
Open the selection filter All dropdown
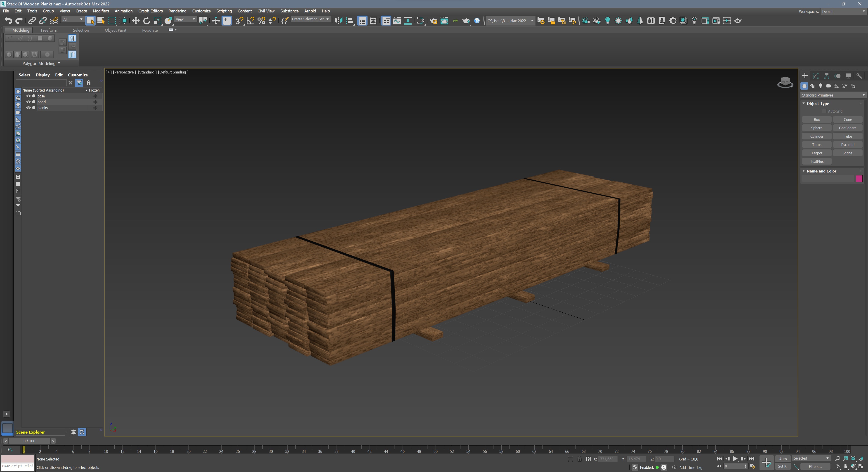point(73,19)
